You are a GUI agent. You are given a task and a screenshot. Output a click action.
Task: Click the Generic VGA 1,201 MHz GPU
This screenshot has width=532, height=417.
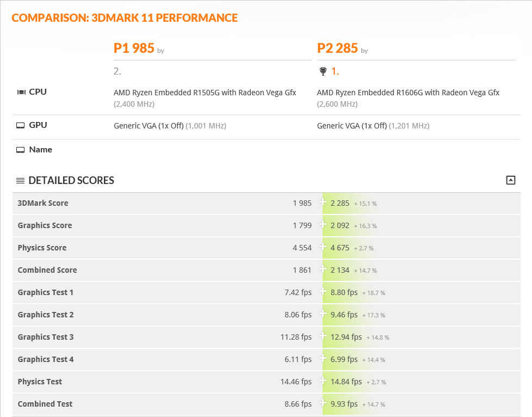352,126
